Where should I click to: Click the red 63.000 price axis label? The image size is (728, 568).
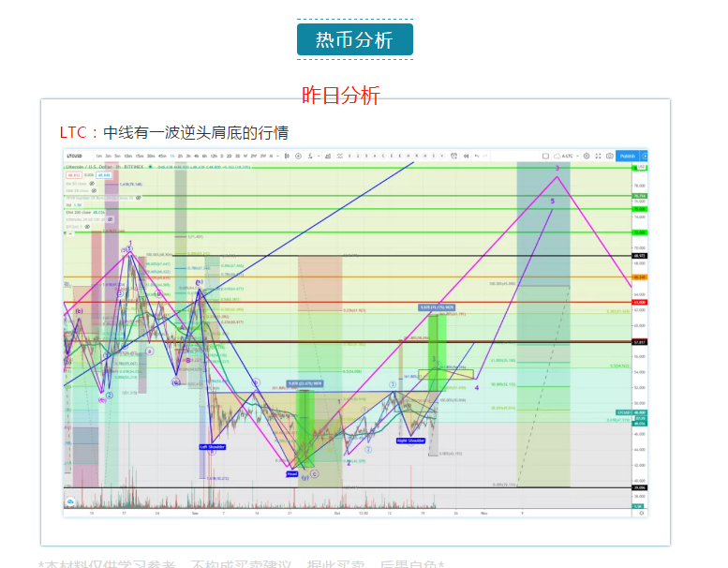[x=639, y=303]
